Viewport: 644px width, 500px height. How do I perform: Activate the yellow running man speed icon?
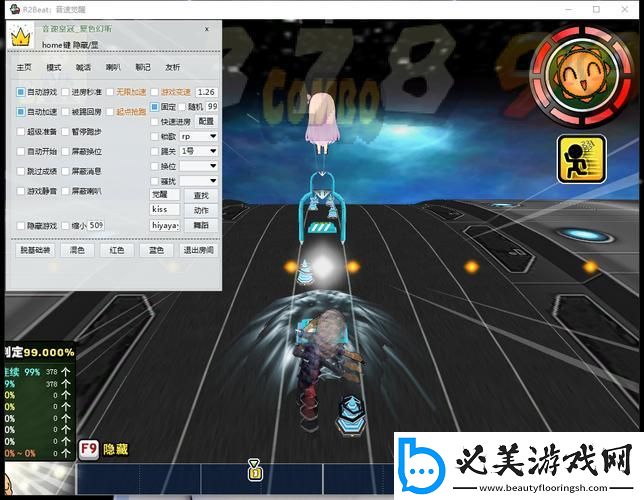pos(576,157)
